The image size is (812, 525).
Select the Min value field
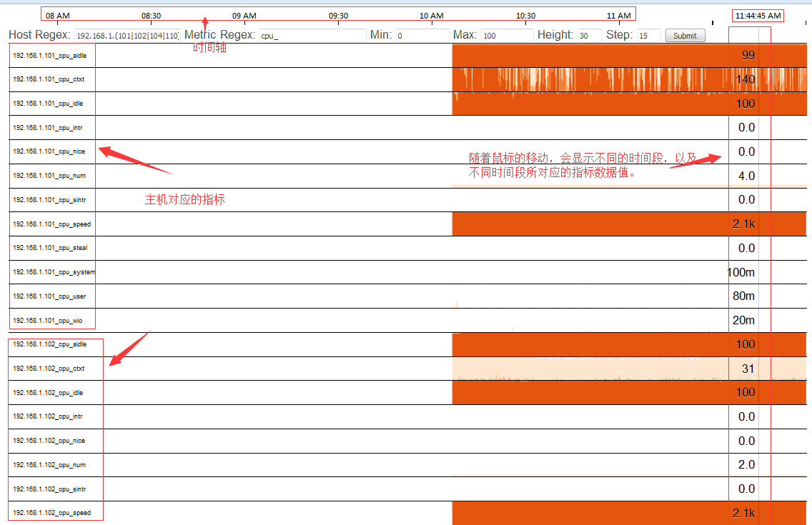click(421, 35)
